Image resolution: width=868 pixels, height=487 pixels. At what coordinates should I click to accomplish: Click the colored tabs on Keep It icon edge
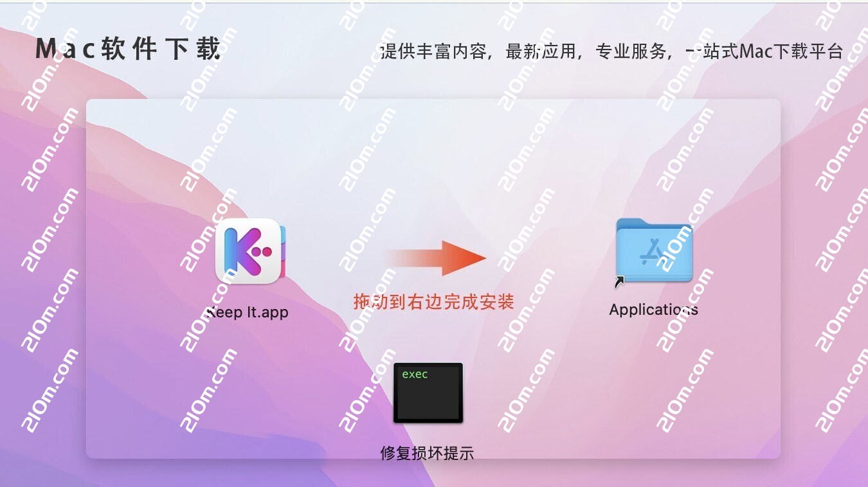click(282, 251)
